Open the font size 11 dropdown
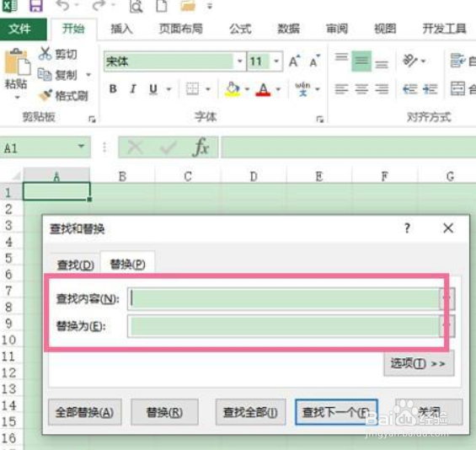476x450 pixels. 276,62
